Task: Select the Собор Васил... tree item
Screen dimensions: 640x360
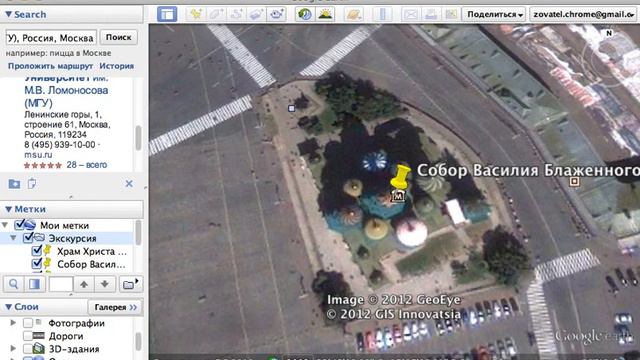Action: (91, 264)
